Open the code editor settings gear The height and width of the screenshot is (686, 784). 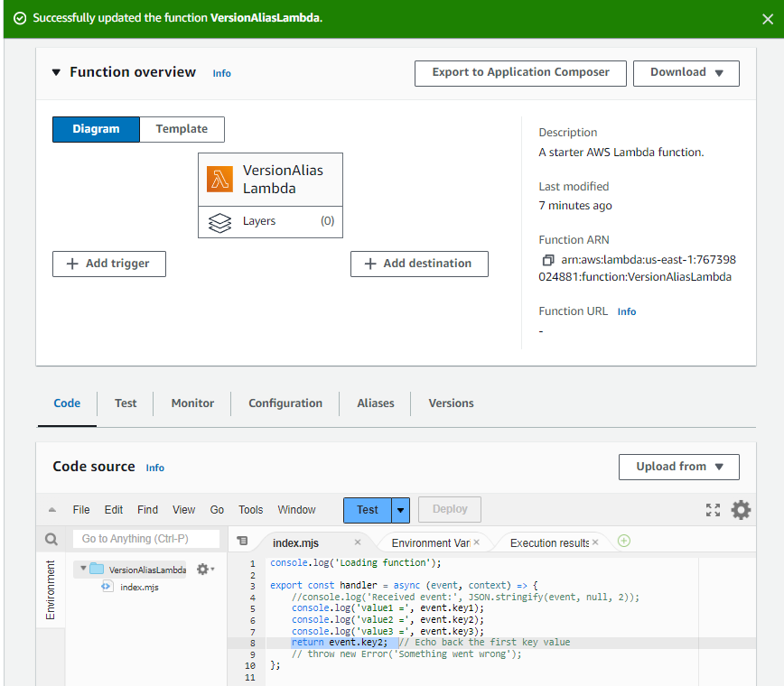(742, 509)
